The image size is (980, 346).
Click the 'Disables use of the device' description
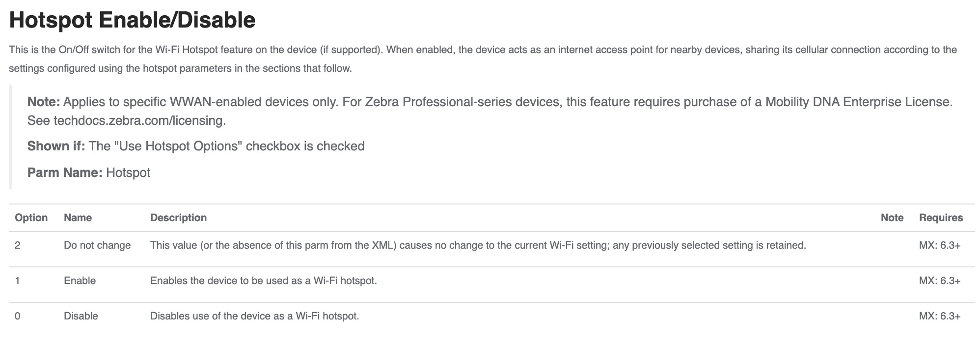point(254,316)
